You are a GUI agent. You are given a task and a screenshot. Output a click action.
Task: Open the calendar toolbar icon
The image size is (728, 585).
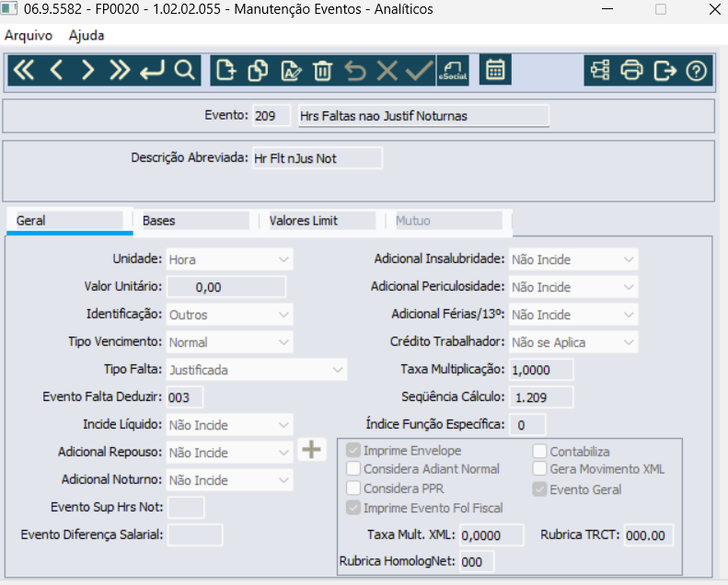pos(495,70)
